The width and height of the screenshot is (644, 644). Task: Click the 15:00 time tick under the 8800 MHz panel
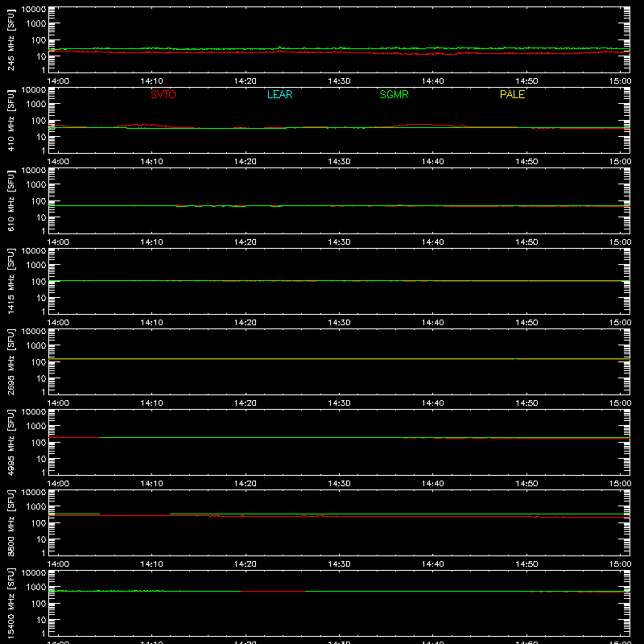(x=620, y=564)
